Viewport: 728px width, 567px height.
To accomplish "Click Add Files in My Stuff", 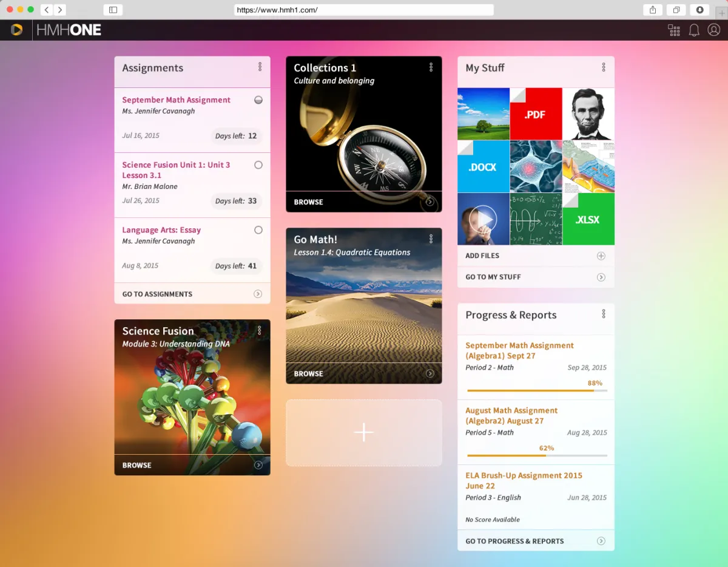I will point(482,256).
